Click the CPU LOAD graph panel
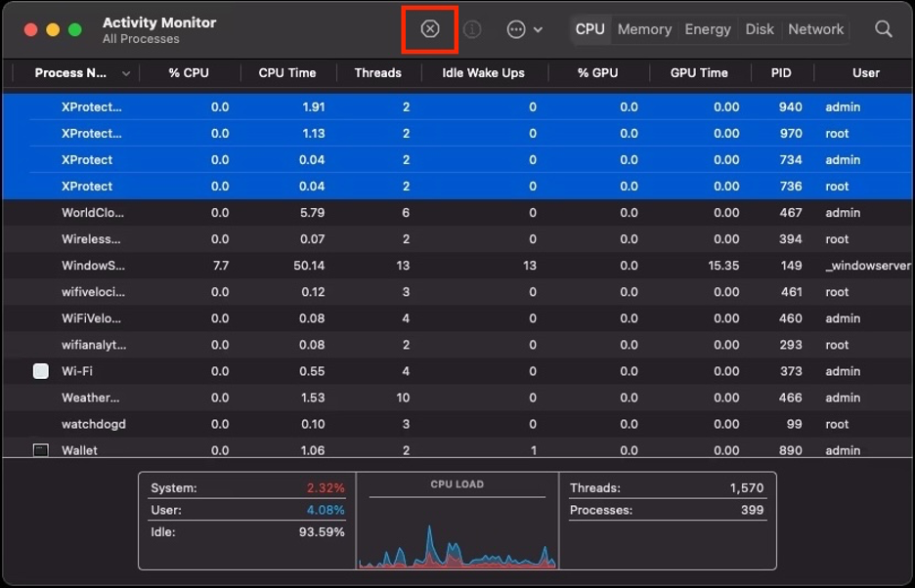Image resolution: width=915 pixels, height=588 pixels. (457, 523)
